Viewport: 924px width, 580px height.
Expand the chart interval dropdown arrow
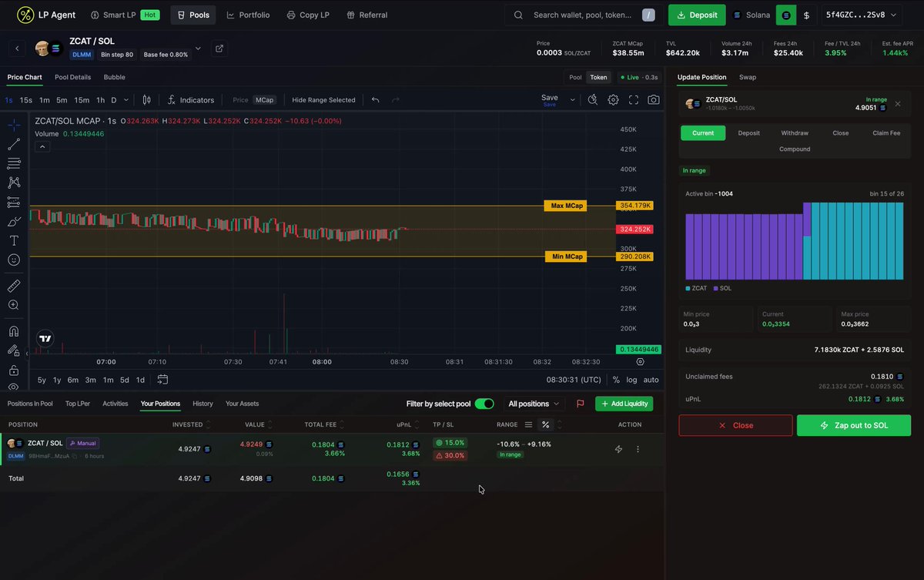pos(126,99)
